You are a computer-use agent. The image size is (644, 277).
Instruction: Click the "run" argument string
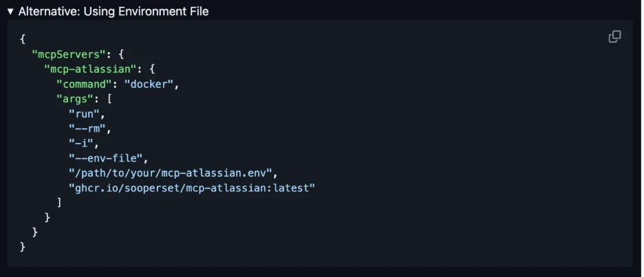tap(85, 114)
